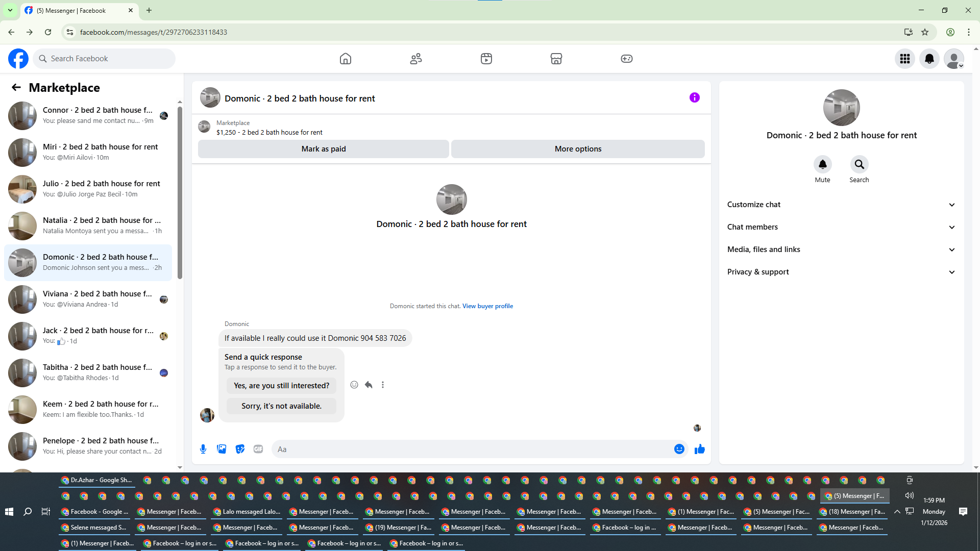
Task: Open the GIF picker
Action: 258,449
